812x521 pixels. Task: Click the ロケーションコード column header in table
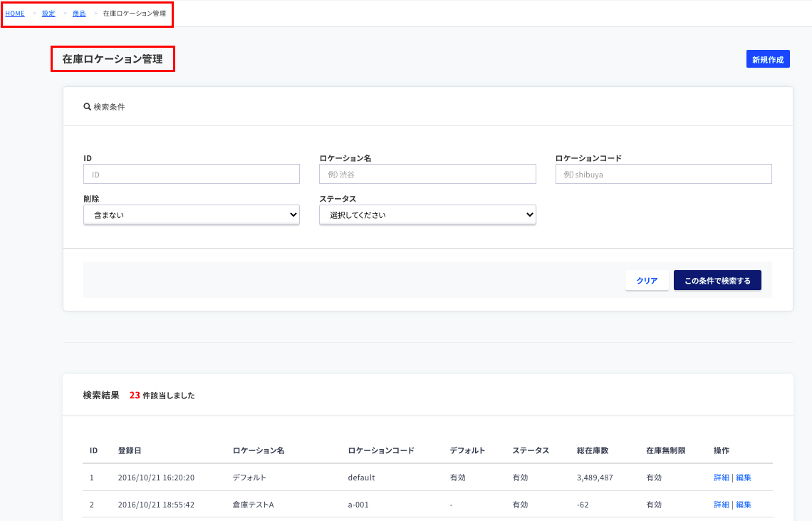tap(381, 450)
